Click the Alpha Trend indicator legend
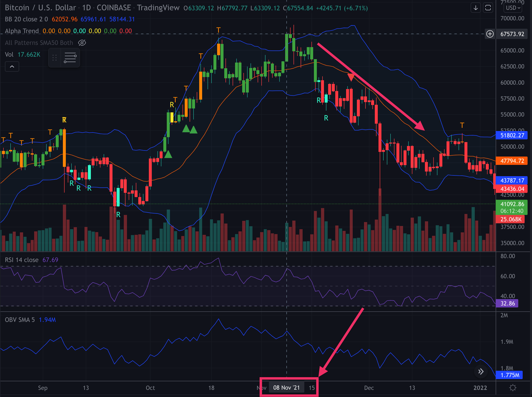The height and width of the screenshot is (397, 532). coord(22,31)
